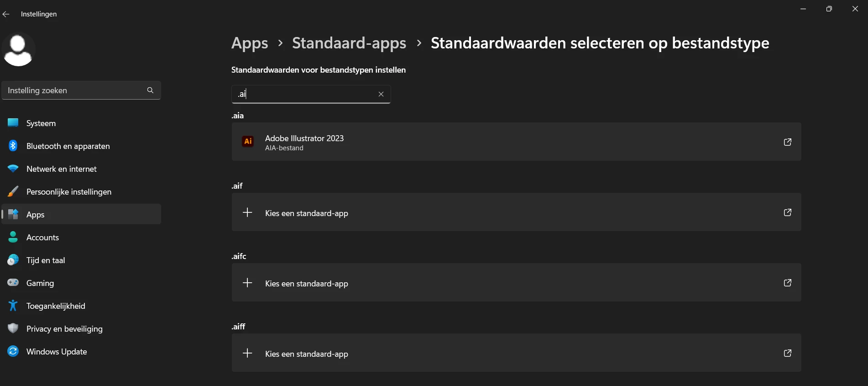Click the Windows Update sync icon
Screen dimensions: 868x386
[13, 351]
